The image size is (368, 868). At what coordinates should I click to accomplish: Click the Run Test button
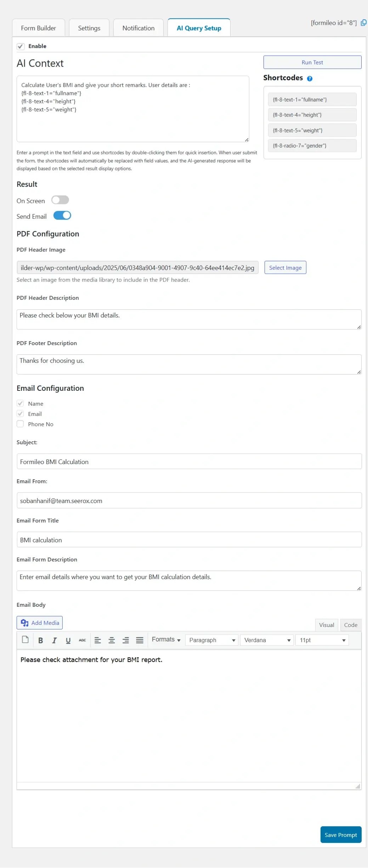312,62
